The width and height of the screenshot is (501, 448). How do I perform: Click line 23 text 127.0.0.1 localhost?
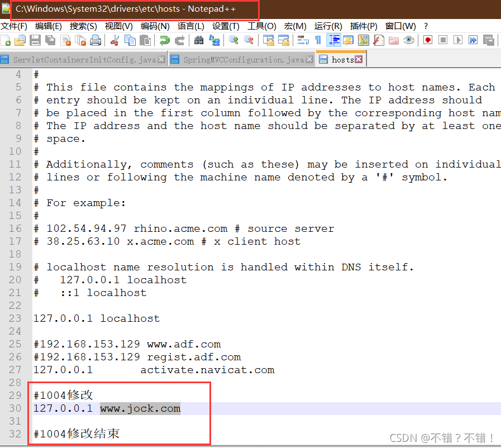pyautogui.click(x=97, y=318)
